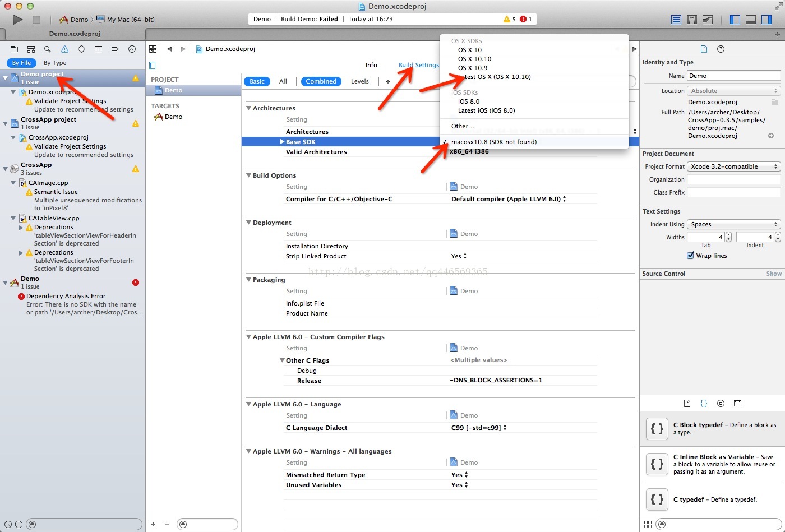The image size is (785, 532).
Task: Switch to Combined settings view
Action: pyautogui.click(x=321, y=81)
